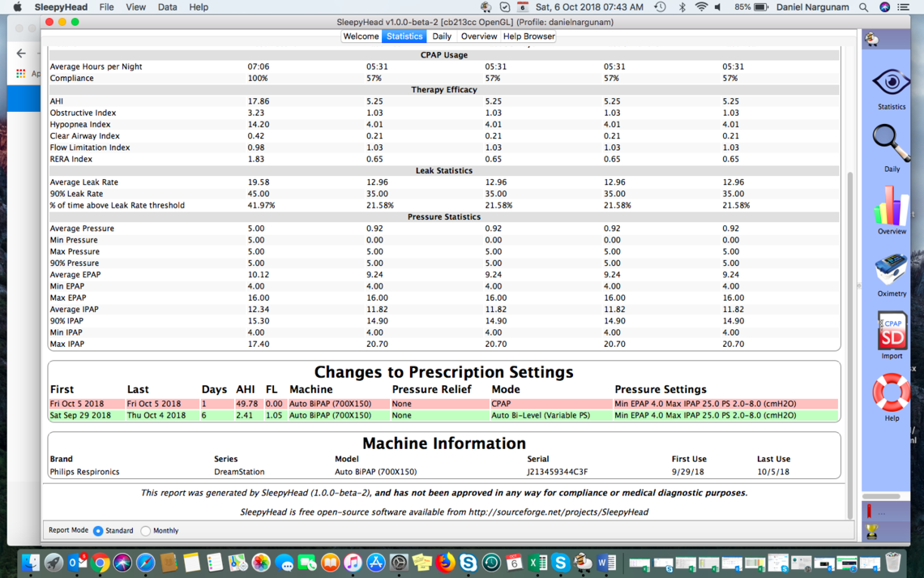Click the Philips Respironics brand cell
This screenshot has width=924, height=578.
[x=85, y=472]
